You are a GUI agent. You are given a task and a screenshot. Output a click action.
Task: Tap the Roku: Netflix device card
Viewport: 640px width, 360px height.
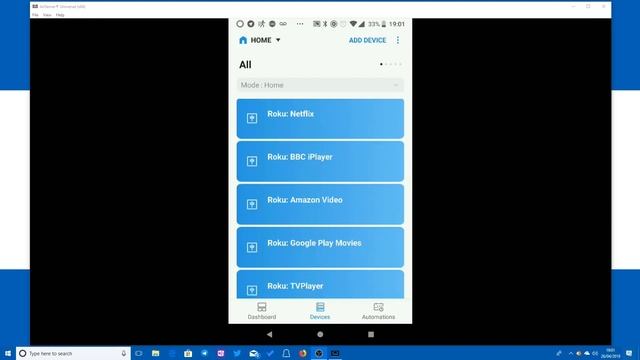[x=320, y=118]
